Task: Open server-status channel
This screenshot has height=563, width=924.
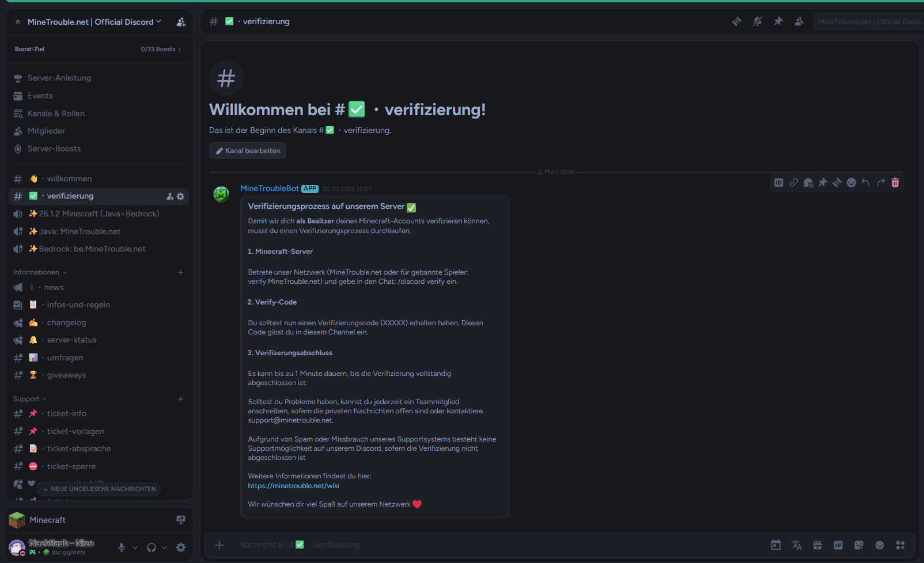Action: (x=98, y=340)
